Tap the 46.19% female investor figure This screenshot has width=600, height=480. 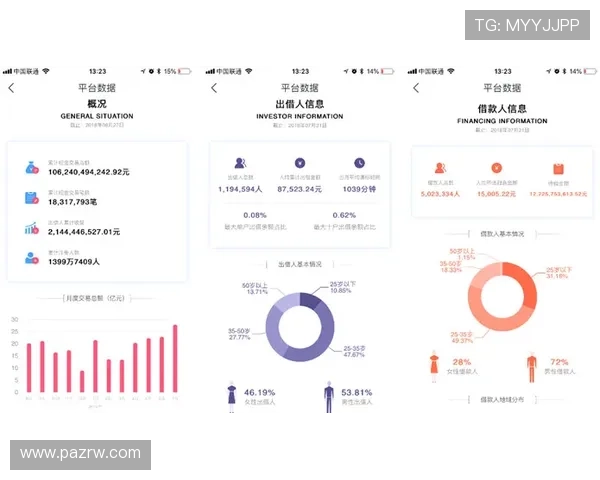tap(260, 392)
